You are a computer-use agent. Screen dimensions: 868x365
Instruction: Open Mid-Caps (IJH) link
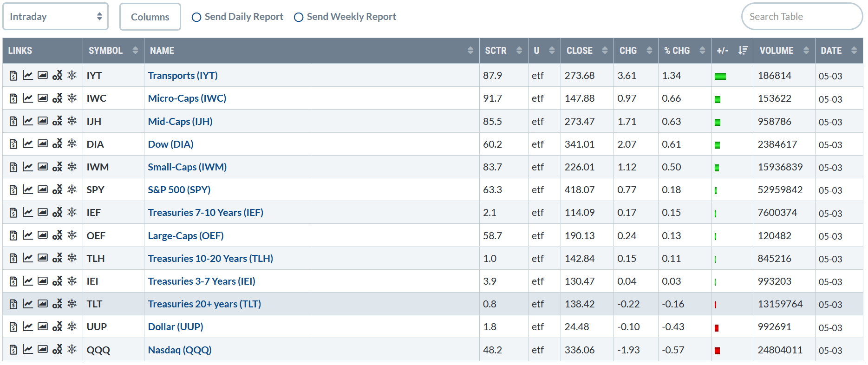point(180,121)
